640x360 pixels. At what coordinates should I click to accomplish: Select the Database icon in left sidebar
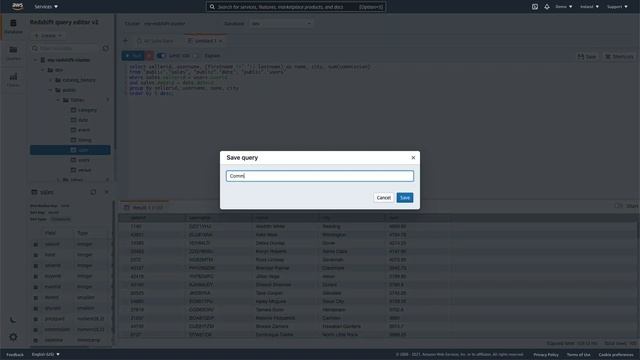(x=13, y=26)
